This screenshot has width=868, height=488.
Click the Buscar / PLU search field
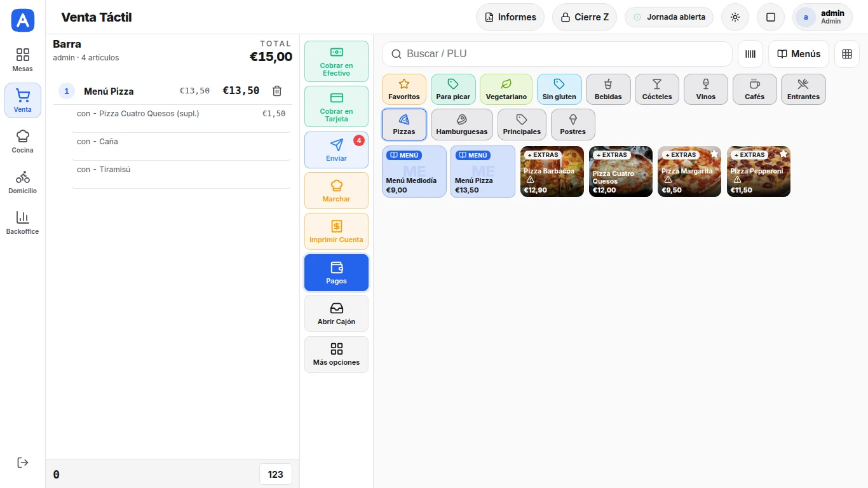pyautogui.click(x=557, y=54)
